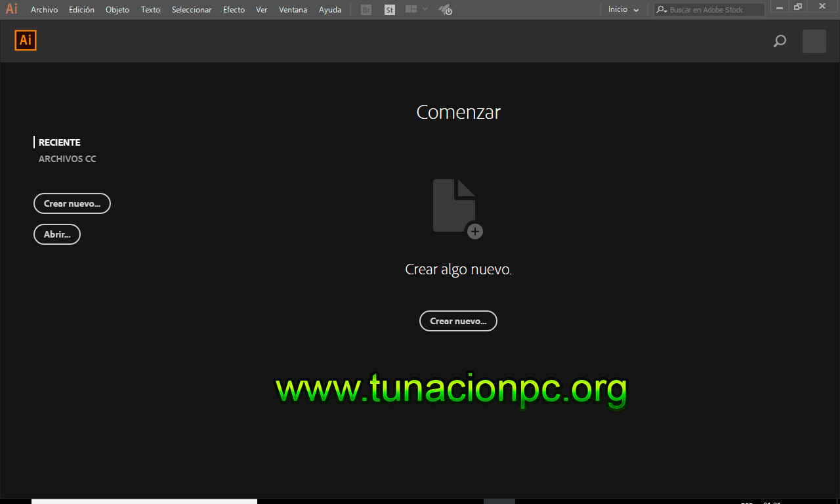Toggle GPU performance rocket icon
This screenshot has height=504, width=840.
[x=446, y=10]
